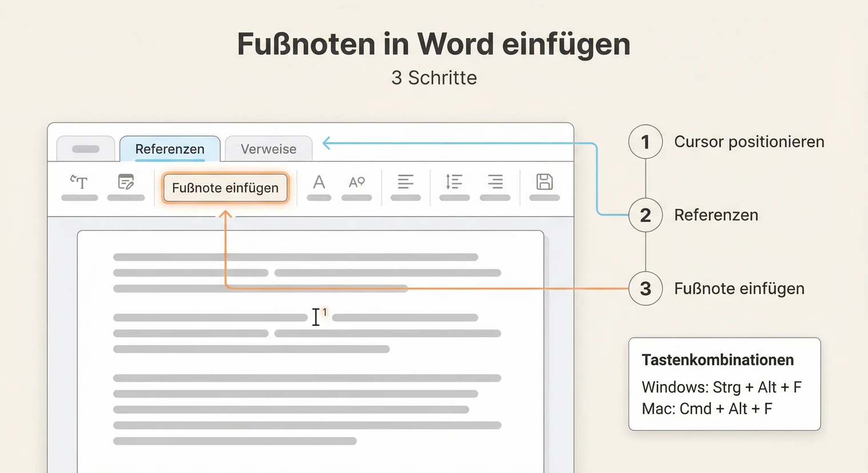Open the line spacing icon
The image size is (868, 473).
tap(454, 183)
